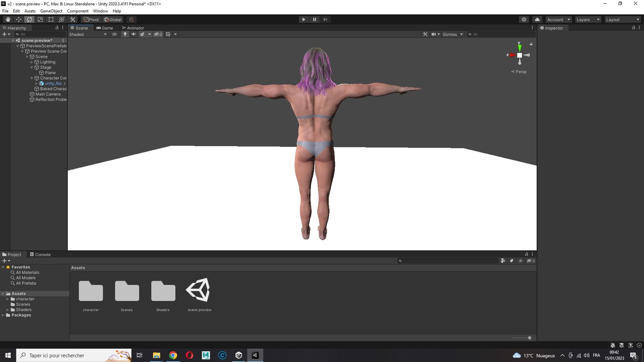
Task: Expand the unity_fbx object in Hierarchy
Action: [36, 84]
